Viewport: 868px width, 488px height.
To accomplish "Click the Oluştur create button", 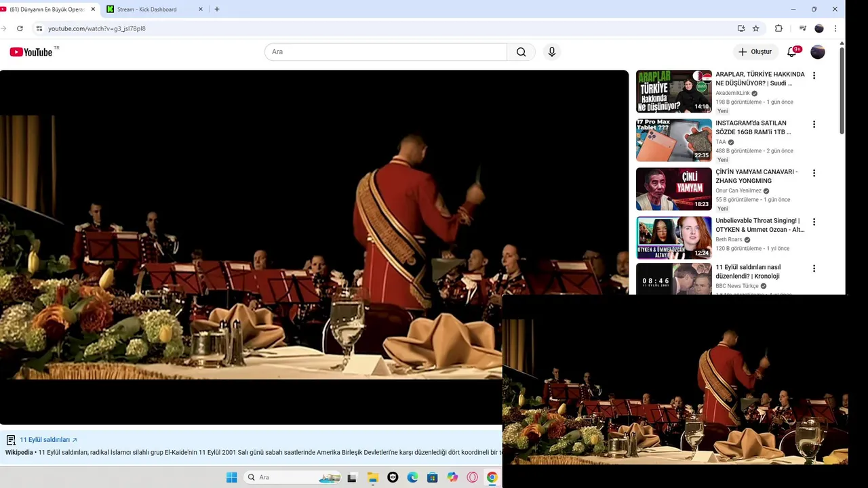I will click(x=755, y=52).
